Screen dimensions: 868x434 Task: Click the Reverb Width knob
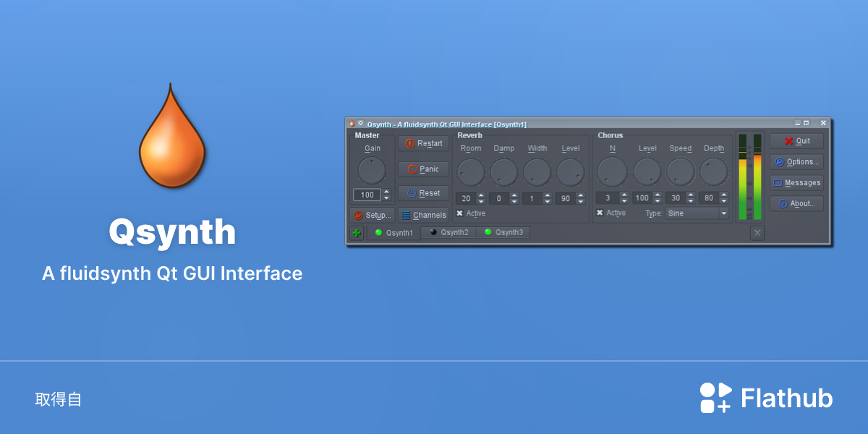click(x=537, y=172)
